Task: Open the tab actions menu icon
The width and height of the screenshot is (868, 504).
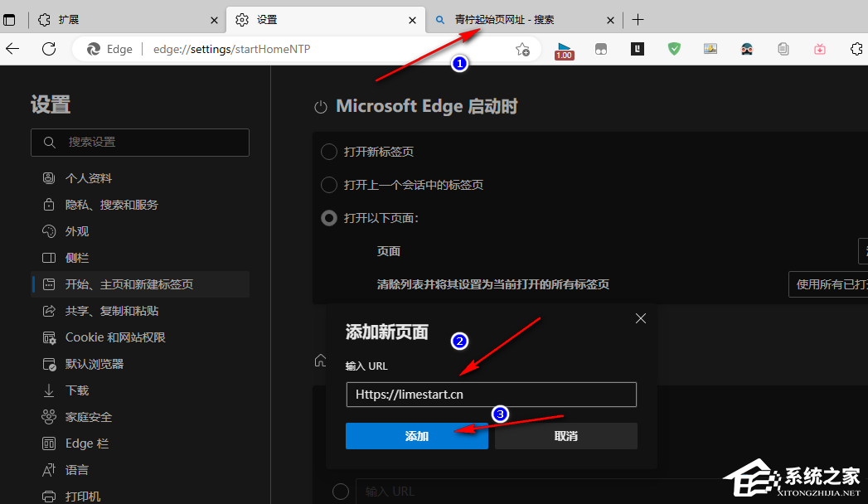Action: 10,20
